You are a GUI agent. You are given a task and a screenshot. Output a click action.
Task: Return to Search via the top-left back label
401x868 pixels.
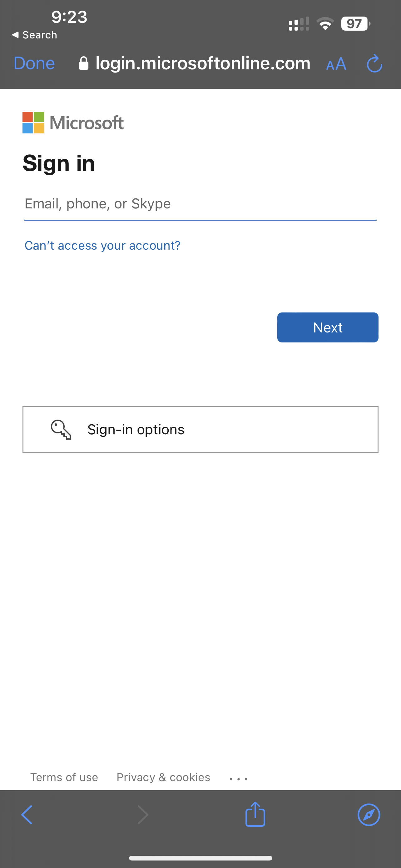[x=34, y=35]
